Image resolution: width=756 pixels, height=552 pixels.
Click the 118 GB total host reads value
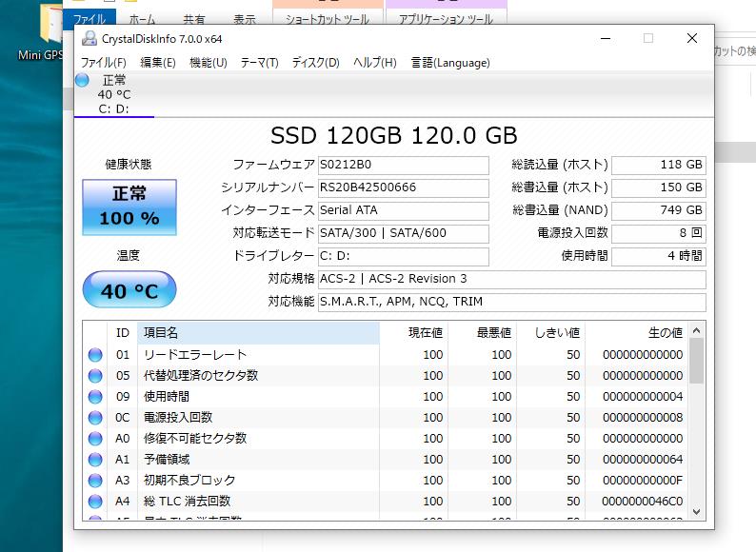(x=659, y=165)
